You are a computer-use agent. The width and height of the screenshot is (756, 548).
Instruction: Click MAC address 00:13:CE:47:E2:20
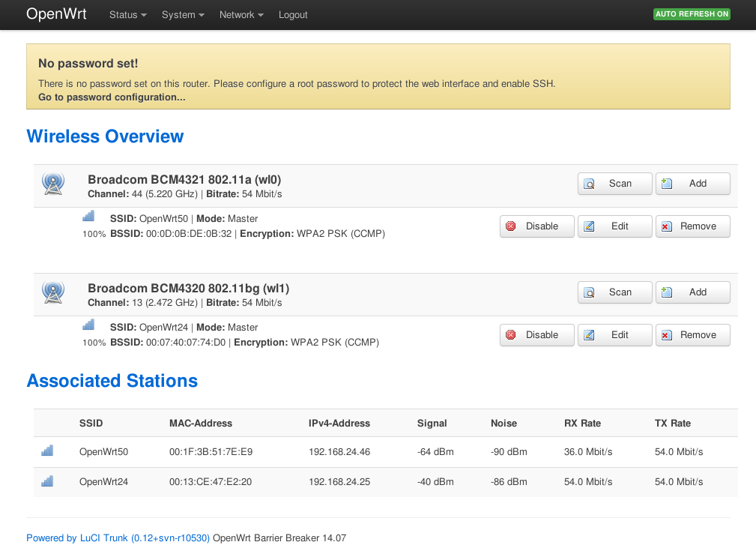(211, 482)
